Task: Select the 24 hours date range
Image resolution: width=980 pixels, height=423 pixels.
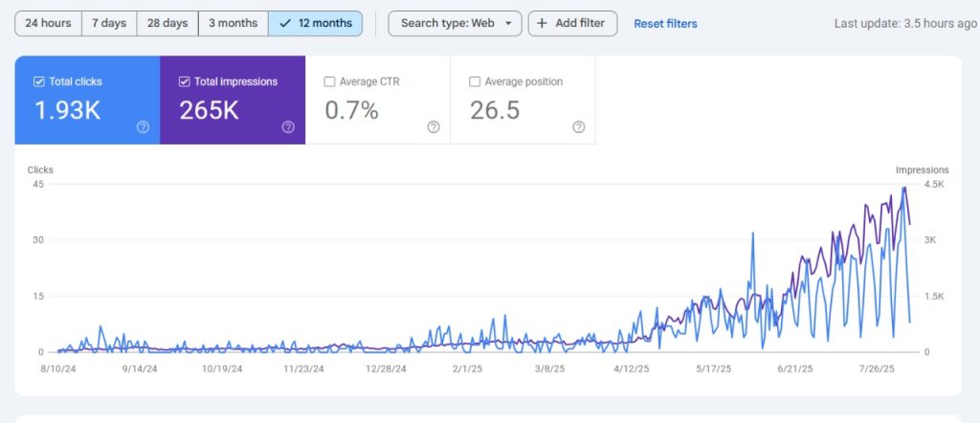Action: pos(48,23)
